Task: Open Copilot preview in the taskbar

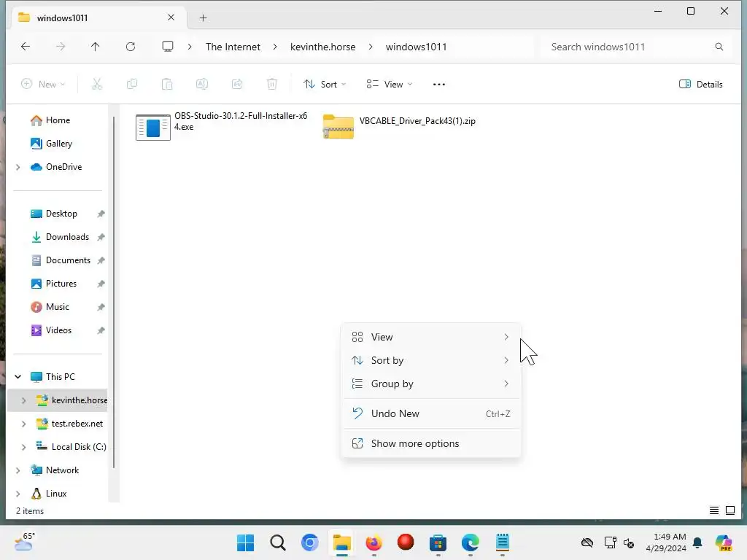Action: [724, 542]
